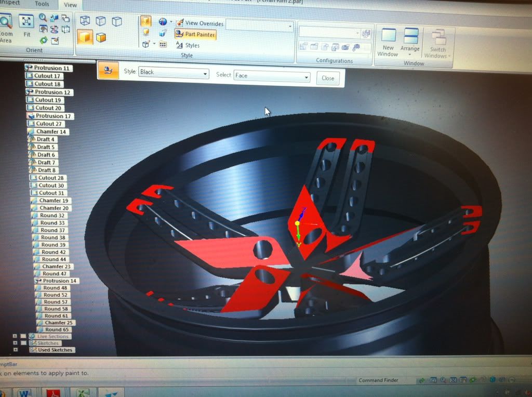Screen dimensions: 532x397
Task: Toggle the Sketches visibility checkbox
Action: coord(23,343)
